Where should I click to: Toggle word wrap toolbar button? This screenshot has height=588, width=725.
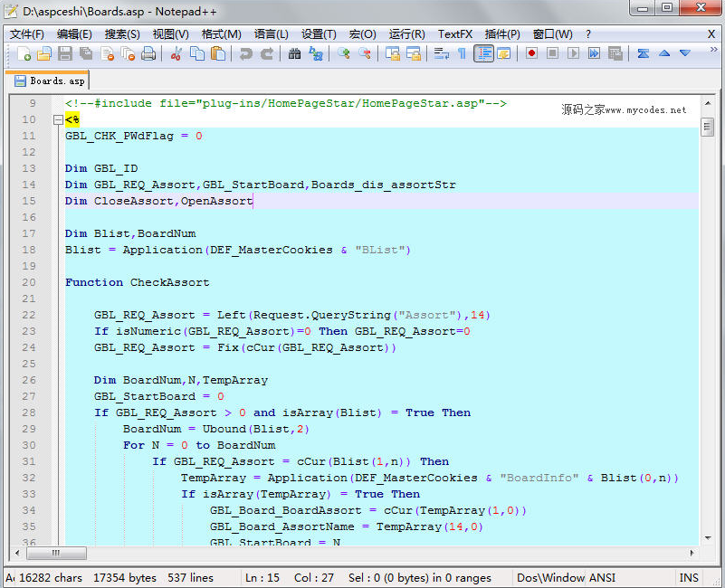coord(441,54)
